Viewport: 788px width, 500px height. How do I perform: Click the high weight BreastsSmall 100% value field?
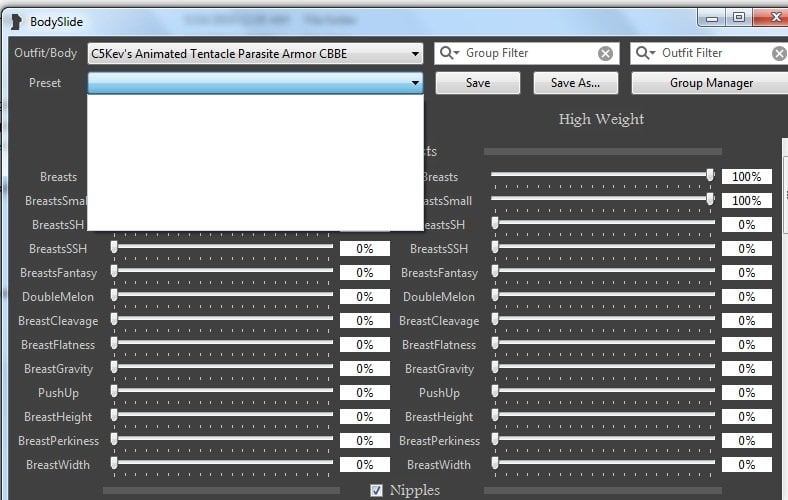[747, 201]
